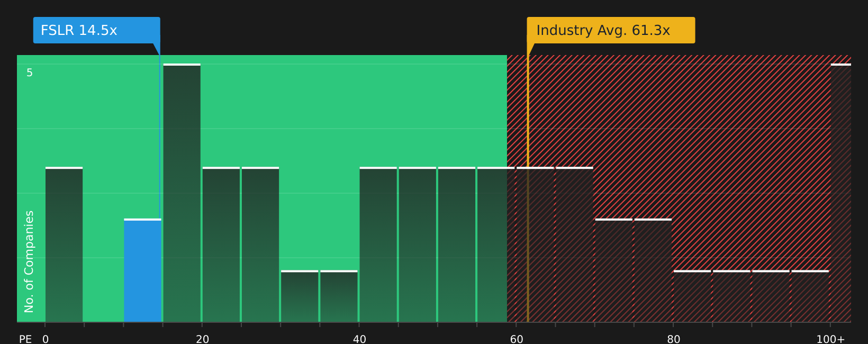This screenshot has height=344, width=868.
Task: Select the bar at PE 85-90
Action: click(x=731, y=296)
